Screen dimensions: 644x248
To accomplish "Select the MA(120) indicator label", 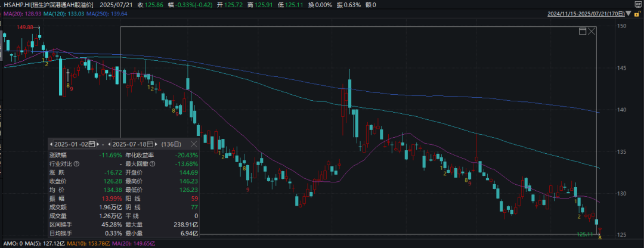I will tap(62, 14).
